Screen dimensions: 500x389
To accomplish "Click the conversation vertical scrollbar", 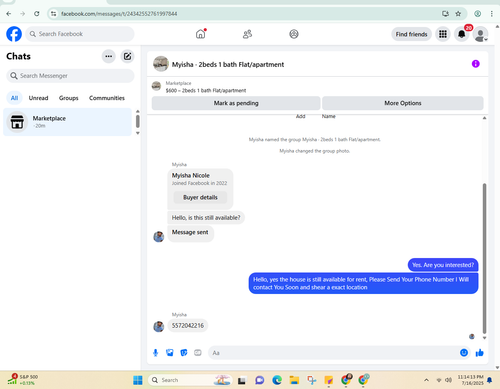I will (484, 258).
